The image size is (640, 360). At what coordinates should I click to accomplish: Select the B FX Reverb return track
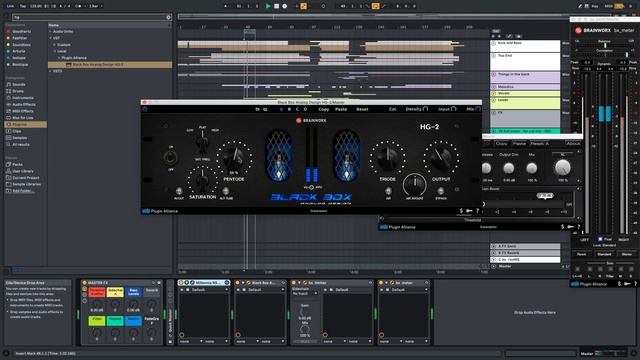click(x=525, y=253)
